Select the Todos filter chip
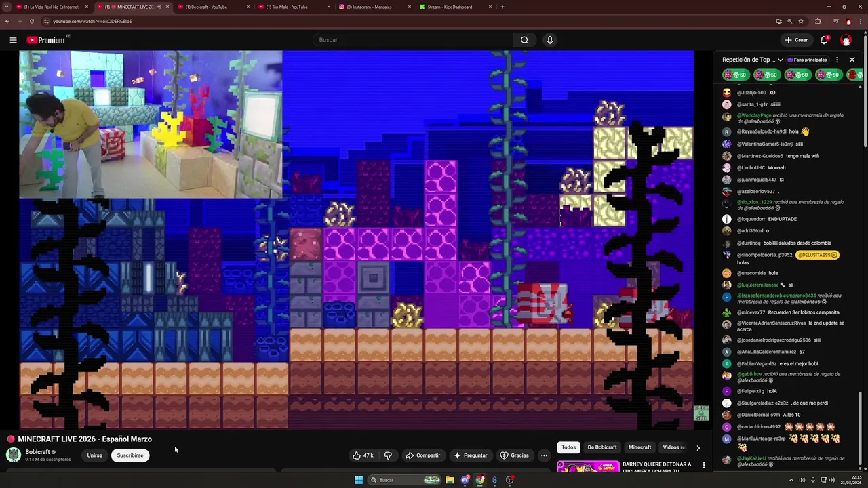The image size is (868, 488). pos(569,447)
